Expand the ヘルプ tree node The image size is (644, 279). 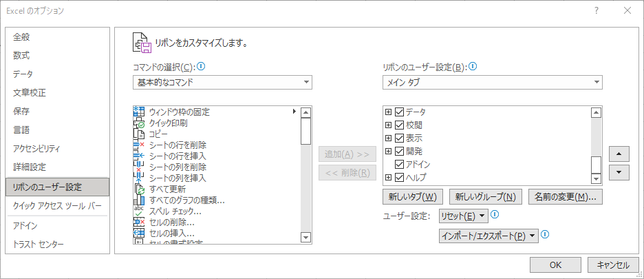tap(388, 178)
